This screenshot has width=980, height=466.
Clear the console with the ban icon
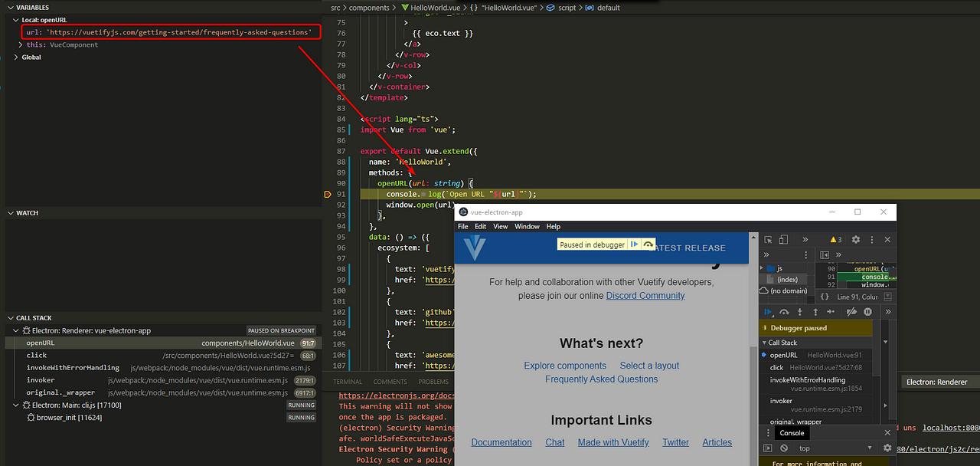coord(784,448)
